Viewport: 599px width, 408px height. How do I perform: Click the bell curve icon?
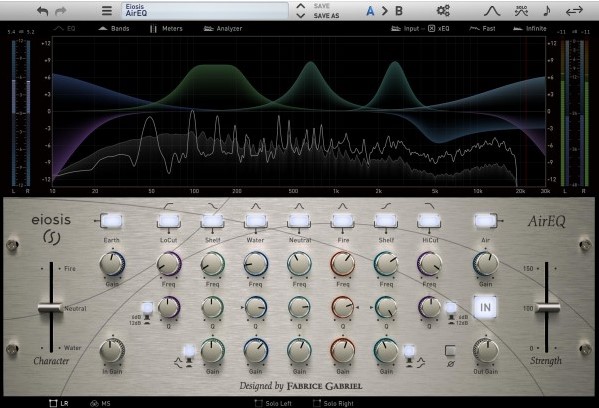click(492, 11)
